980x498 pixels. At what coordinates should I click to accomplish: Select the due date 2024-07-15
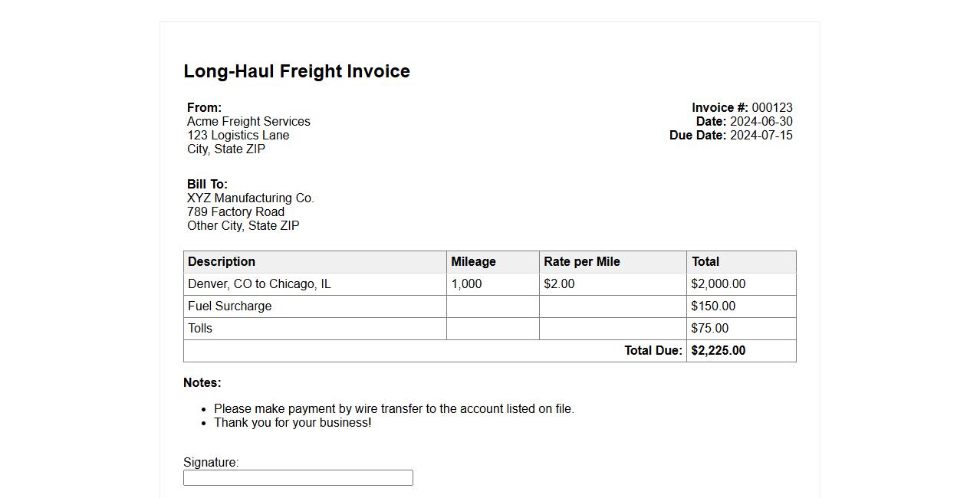pos(761,136)
